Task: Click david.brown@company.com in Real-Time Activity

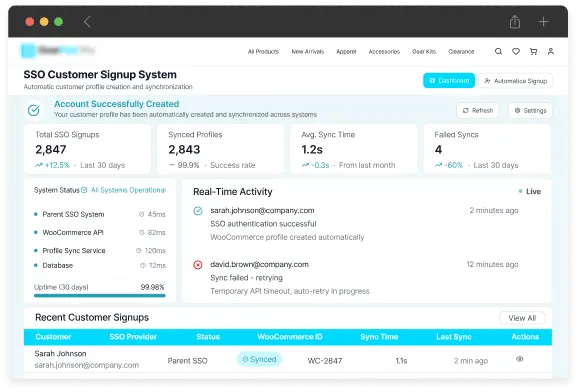Action: (x=259, y=264)
